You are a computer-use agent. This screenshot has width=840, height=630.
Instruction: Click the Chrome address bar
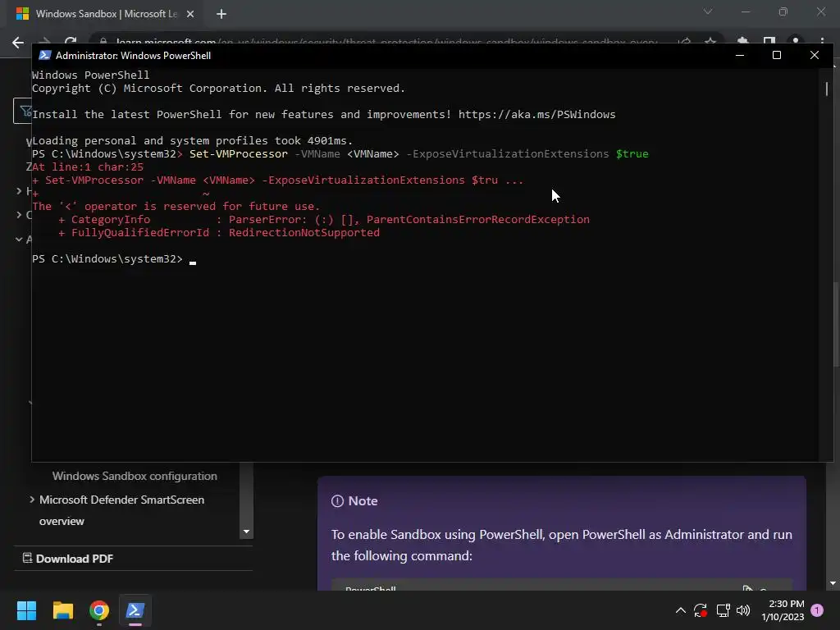(386, 42)
